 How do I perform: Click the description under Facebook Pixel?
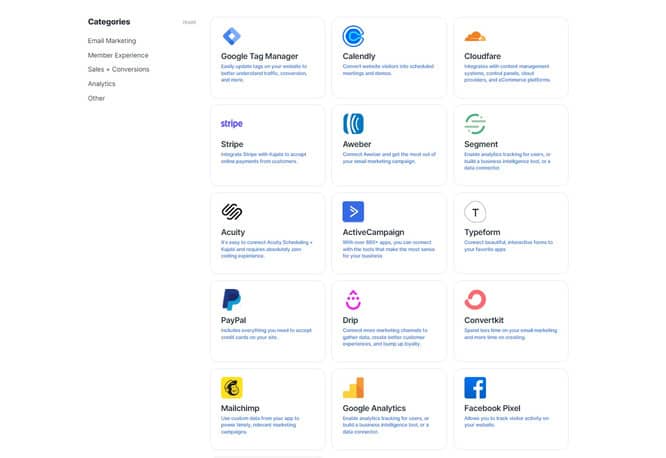[x=506, y=421]
